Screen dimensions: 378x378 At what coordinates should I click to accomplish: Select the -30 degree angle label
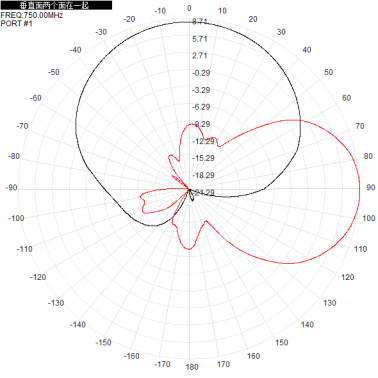click(x=101, y=32)
